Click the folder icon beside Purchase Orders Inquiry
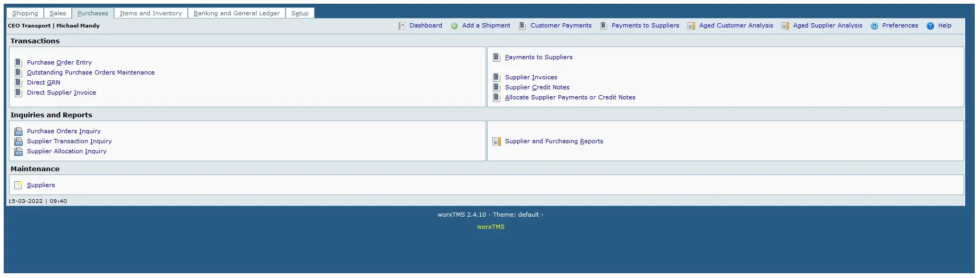 click(18, 131)
